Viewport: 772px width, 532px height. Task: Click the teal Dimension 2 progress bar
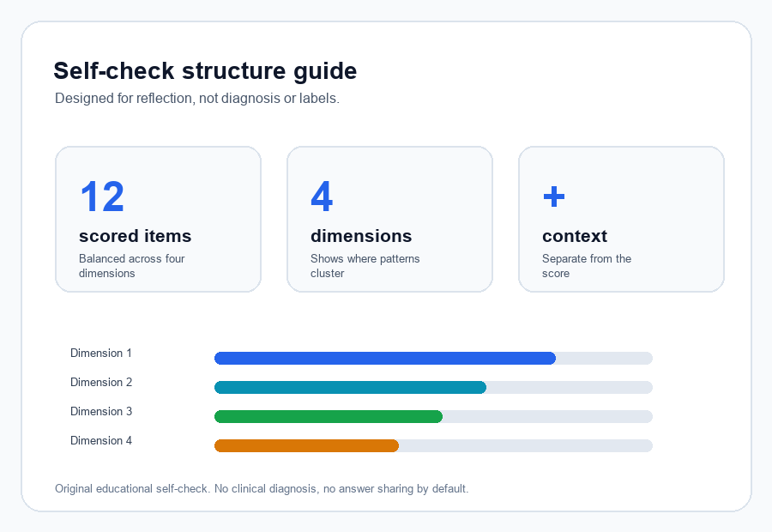coord(350,387)
